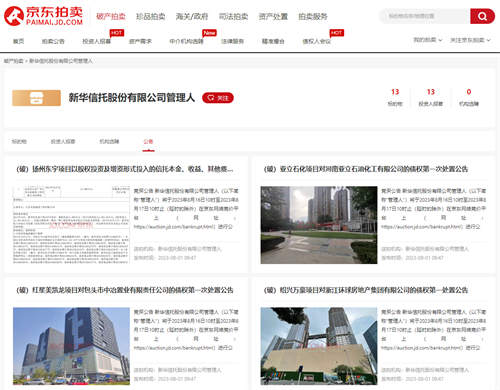Open the 破产拍卖 top menu

(x=111, y=16)
